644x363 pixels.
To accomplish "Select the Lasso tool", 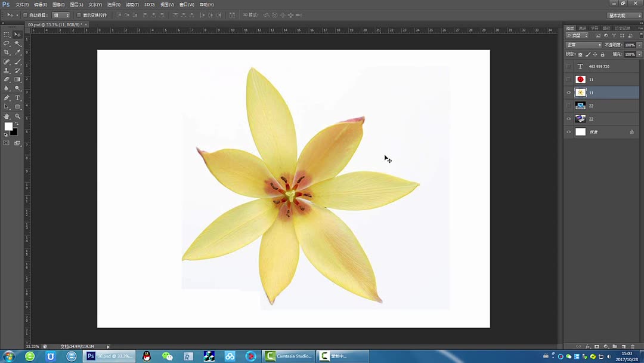I will coord(8,42).
